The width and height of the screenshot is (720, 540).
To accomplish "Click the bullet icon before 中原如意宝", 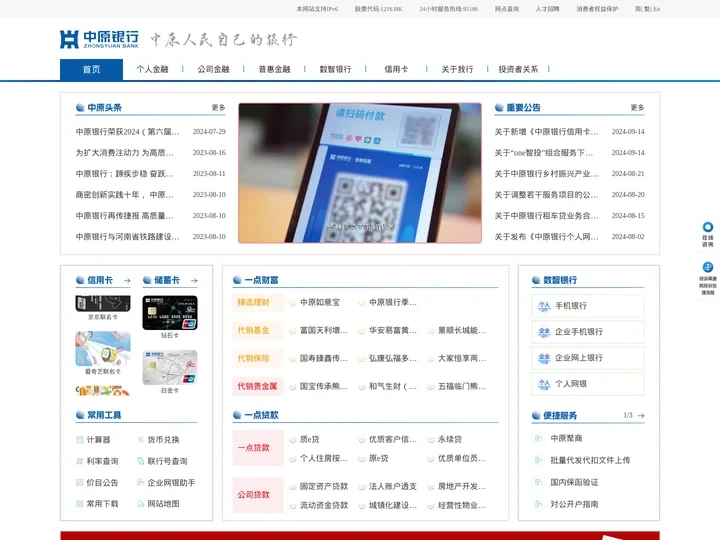I will click(293, 303).
